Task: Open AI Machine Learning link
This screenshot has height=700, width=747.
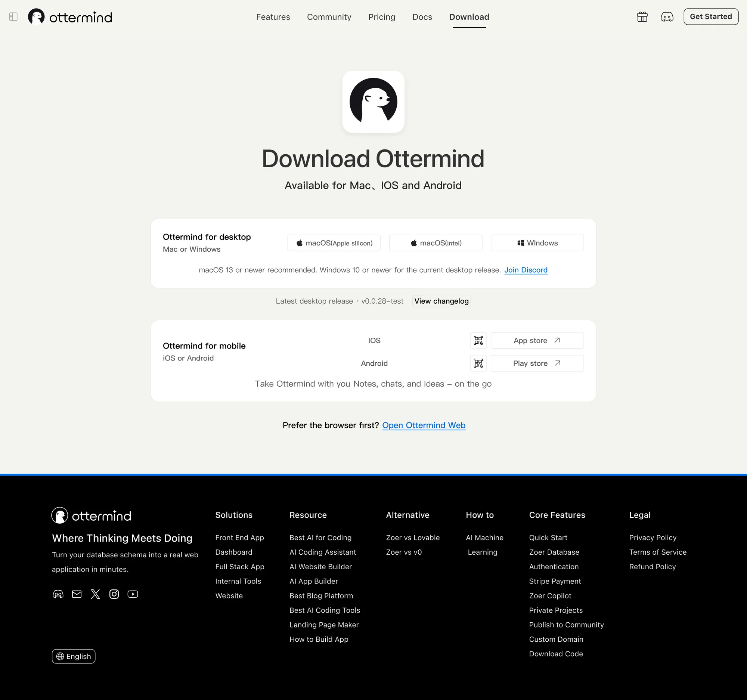Action: [484, 545]
